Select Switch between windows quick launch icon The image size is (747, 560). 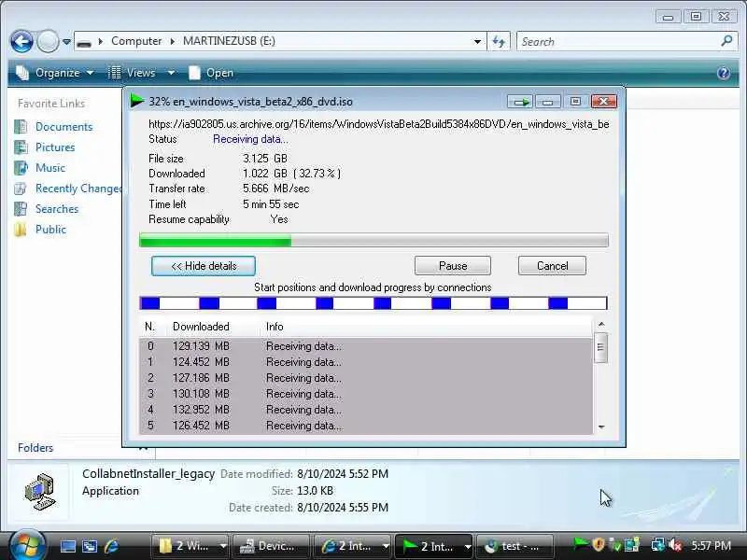tap(90, 546)
